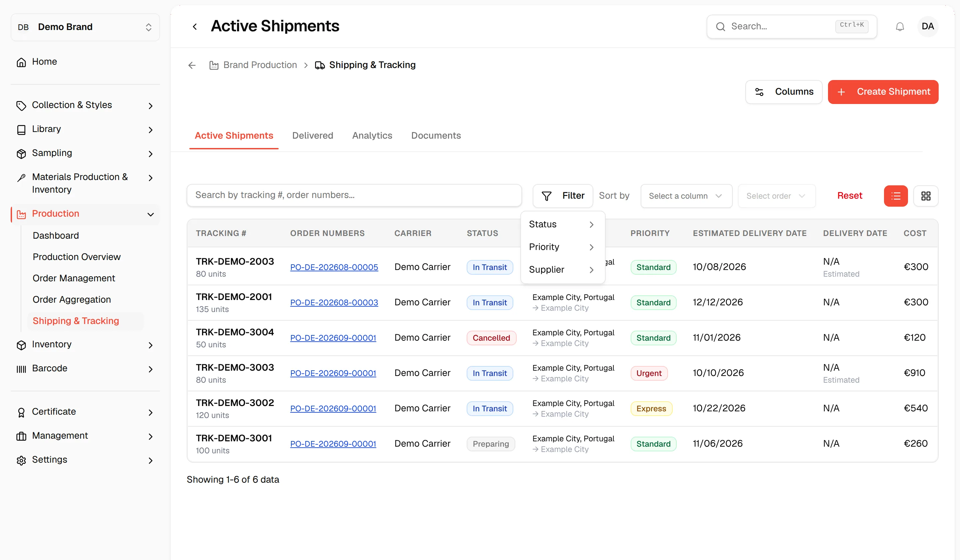The width and height of the screenshot is (960, 560).
Task: Go back using header chevron arrow
Action: pos(195,27)
